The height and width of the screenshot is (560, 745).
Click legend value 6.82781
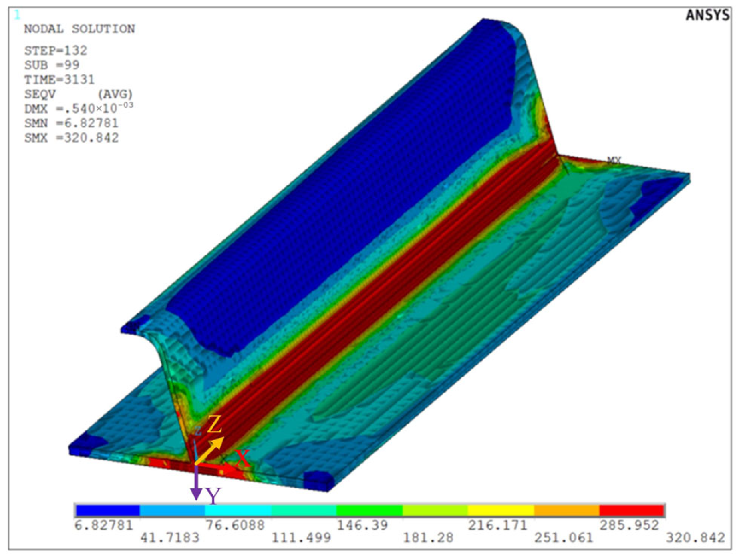pos(103,525)
